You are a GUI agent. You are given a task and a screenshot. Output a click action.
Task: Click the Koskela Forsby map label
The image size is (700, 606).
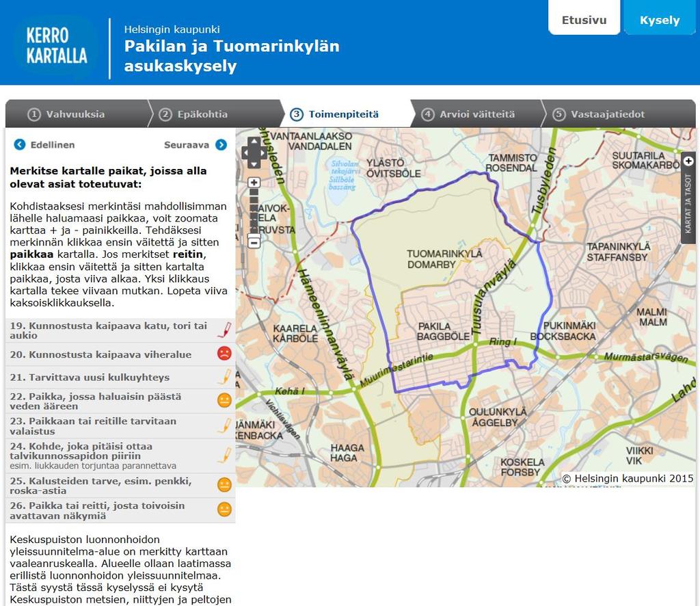[x=522, y=467]
